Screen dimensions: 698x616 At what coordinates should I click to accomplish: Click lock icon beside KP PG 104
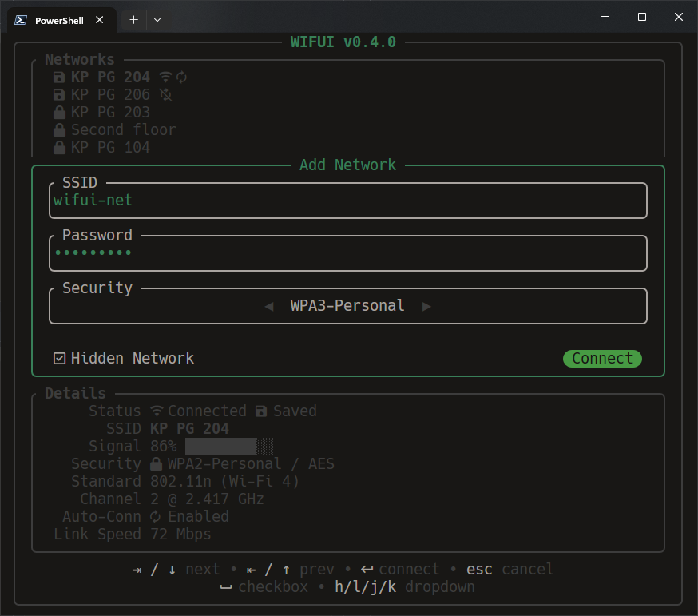[59, 148]
